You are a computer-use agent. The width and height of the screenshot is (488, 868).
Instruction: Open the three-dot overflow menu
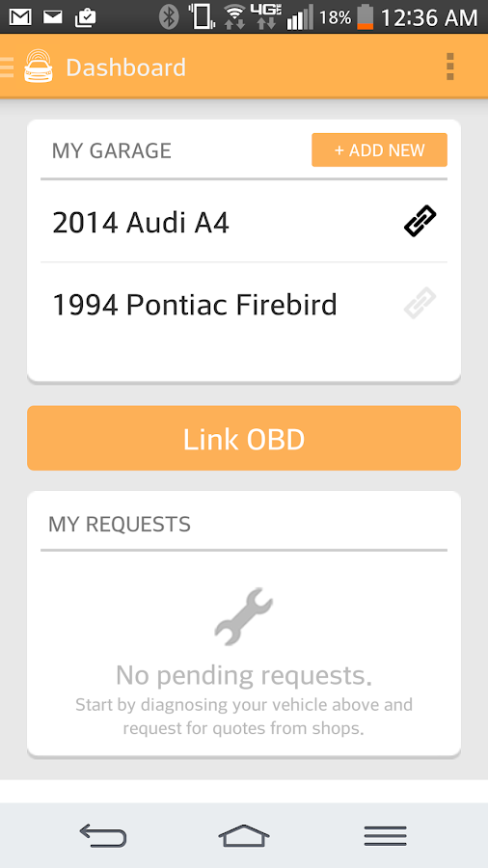click(x=449, y=67)
